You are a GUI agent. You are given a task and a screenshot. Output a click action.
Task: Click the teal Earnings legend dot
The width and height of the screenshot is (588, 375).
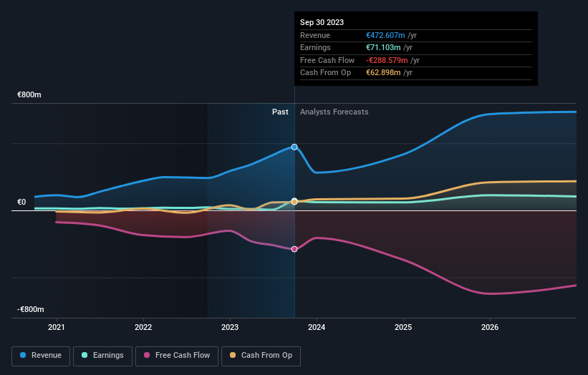click(x=85, y=355)
